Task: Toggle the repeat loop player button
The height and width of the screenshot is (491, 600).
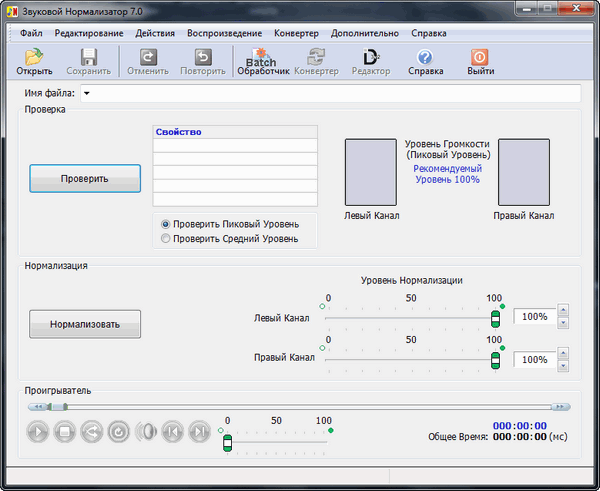Action: (119, 432)
